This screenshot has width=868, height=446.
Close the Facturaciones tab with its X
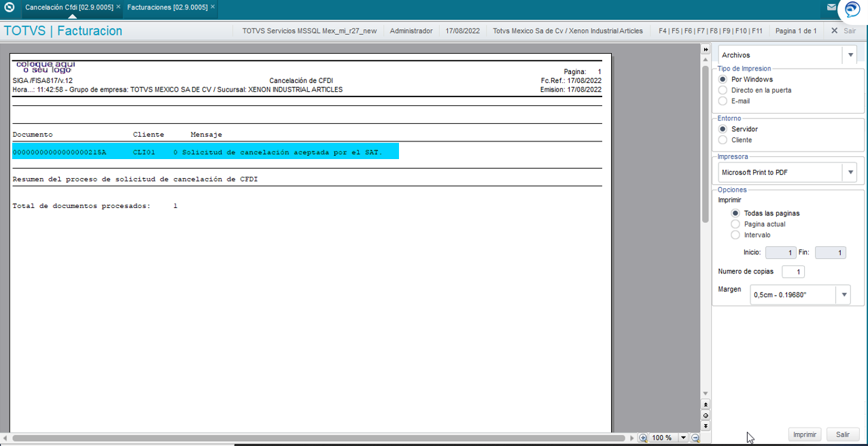tap(213, 7)
